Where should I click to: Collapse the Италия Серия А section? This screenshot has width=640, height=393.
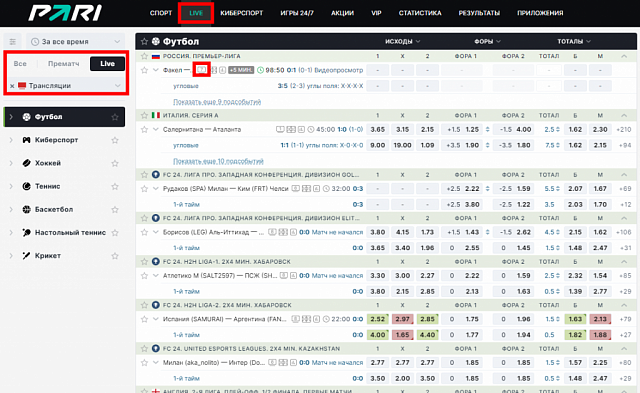coord(624,115)
